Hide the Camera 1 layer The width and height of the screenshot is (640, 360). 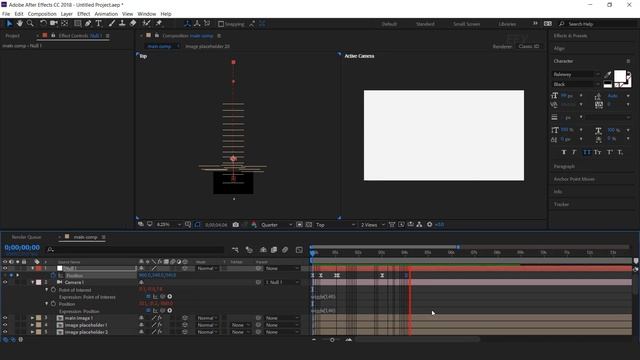5,282
